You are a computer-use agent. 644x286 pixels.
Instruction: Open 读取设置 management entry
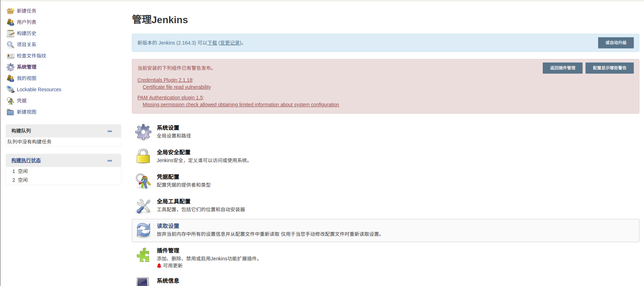pyautogui.click(x=168, y=226)
